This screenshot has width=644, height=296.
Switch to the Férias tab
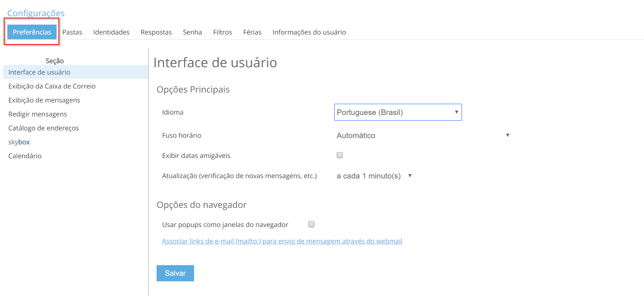tap(252, 32)
